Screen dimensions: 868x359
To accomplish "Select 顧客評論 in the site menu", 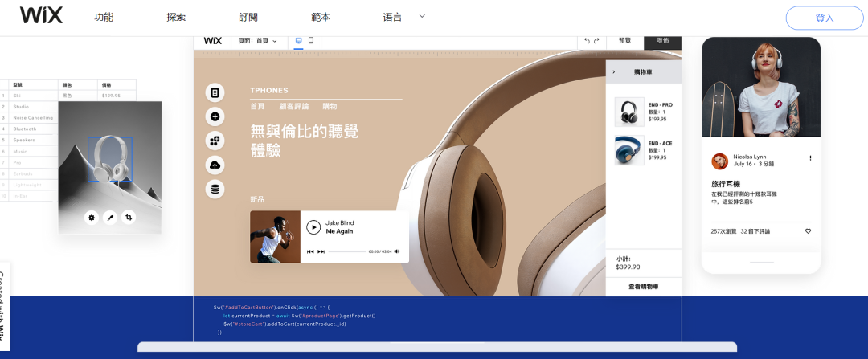I will pos(294,106).
